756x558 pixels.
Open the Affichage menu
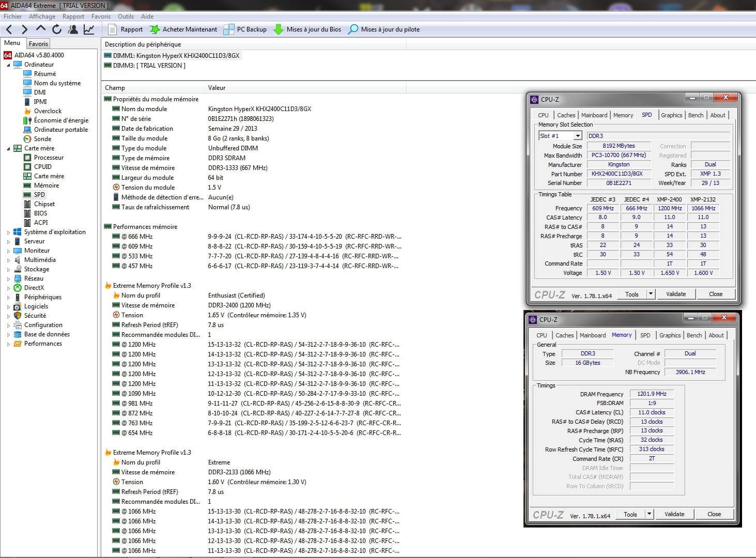(x=42, y=17)
